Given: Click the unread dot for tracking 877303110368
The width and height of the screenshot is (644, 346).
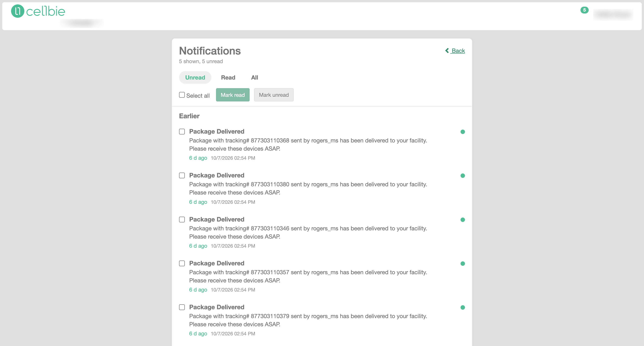Looking at the screenshot, I should (463, 132).
